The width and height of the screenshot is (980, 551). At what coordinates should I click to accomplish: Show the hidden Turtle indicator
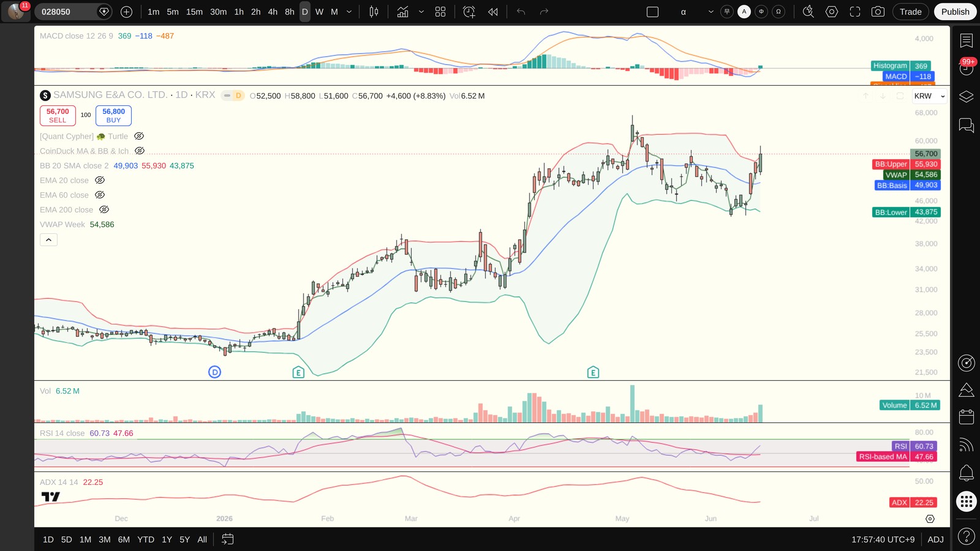point(139,137)
